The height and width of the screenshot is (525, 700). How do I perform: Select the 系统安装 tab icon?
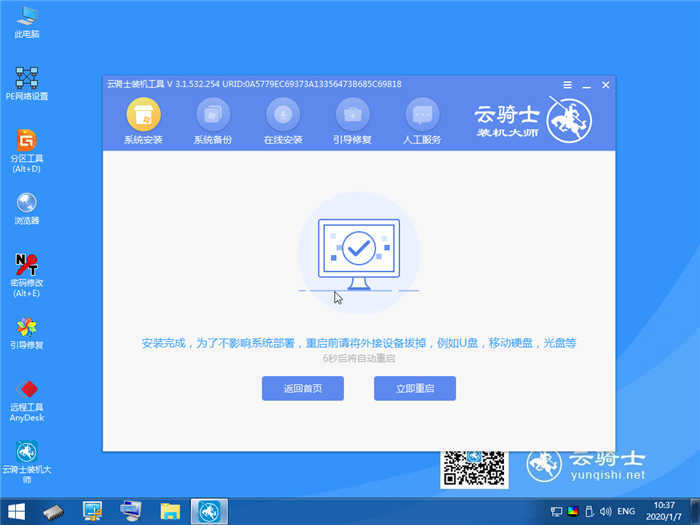[x=143, y=114]
